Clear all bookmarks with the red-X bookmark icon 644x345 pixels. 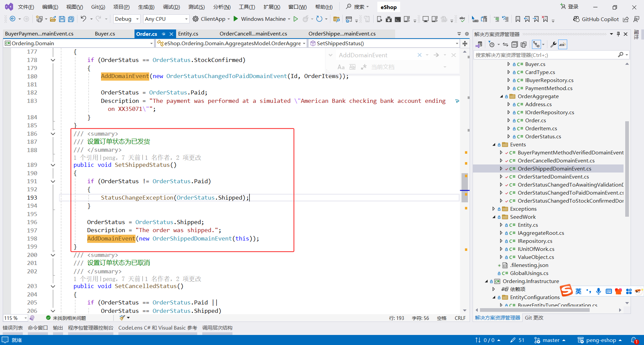click(x=545, y=19)
